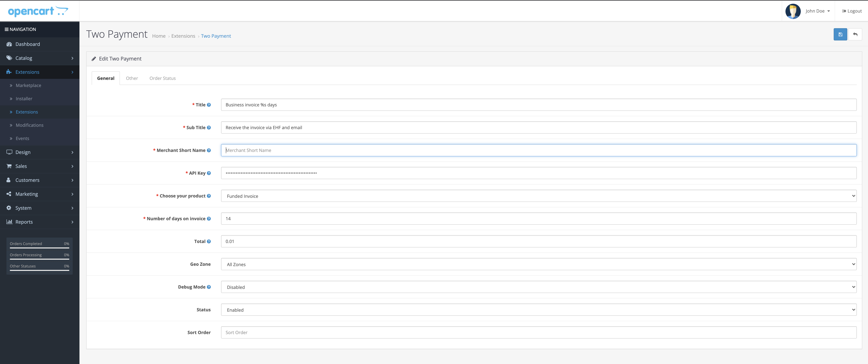Image resolution: width=868 pixels, height=364 pixels.
Task: Click the Catalog tags icon
Action: (9, 58)
